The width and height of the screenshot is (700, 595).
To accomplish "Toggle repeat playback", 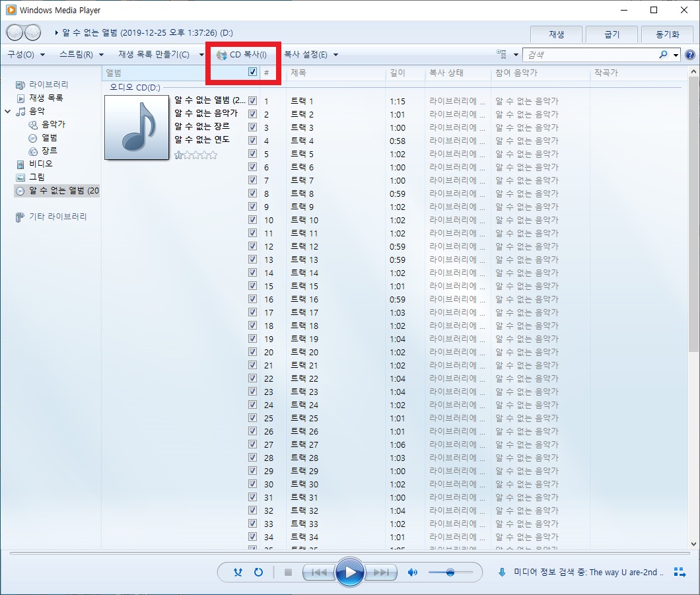I will point(258,572).
